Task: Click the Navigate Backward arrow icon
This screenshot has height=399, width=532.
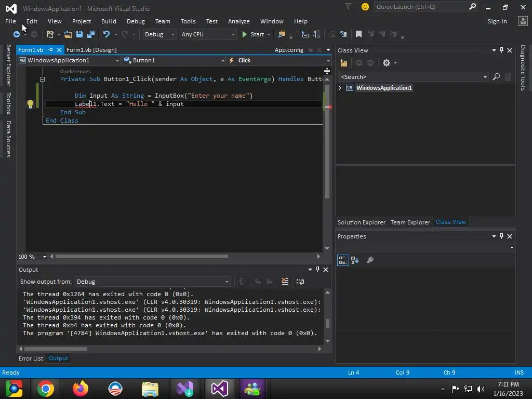Action: [16, 34]
